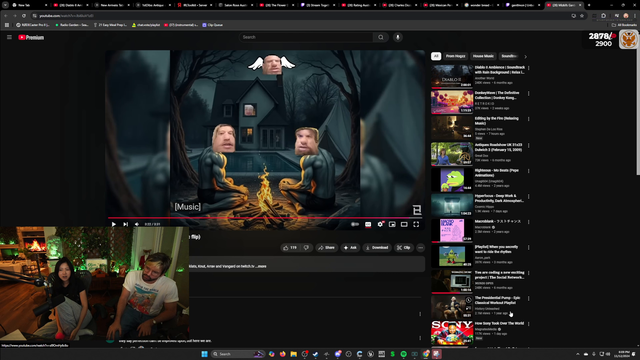Image resolution: width=640 pixels, height=360 pixels.
Task: Click the Ask button
Action: (350, 247)
